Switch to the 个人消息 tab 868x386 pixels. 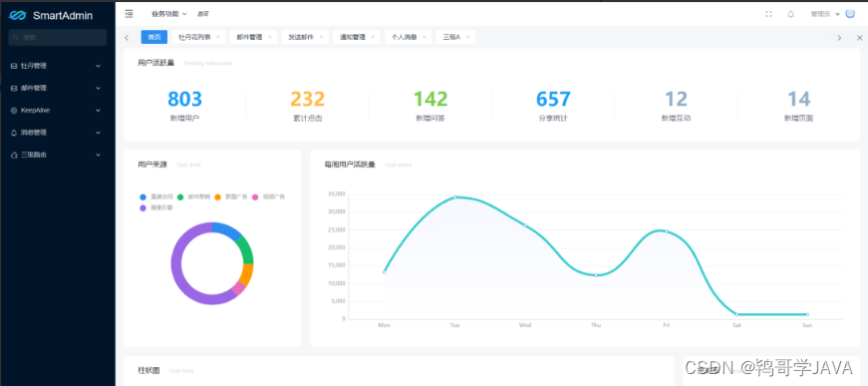tap(404, 37)
